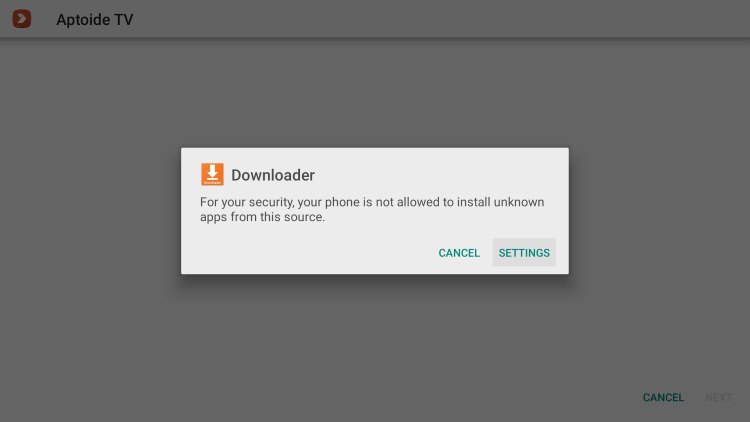Click the Aptoide TV title text
This screenshot has width=750, height=422.
pyautogui.click(x=95, y=20)
